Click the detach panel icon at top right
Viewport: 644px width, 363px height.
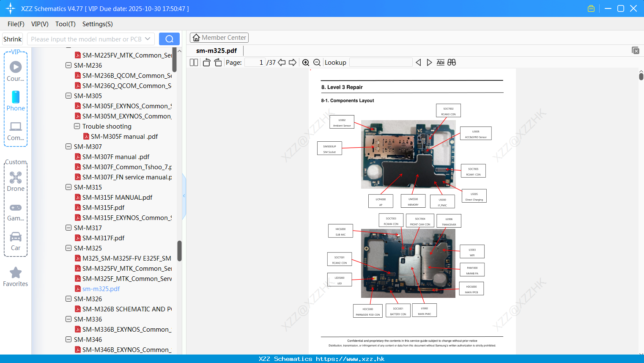point(636,50)
